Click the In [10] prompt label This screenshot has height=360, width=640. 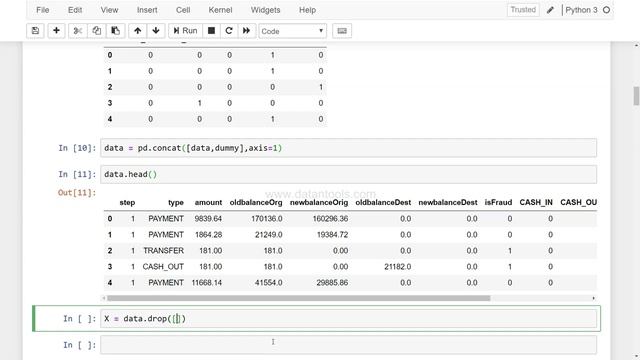77,148
